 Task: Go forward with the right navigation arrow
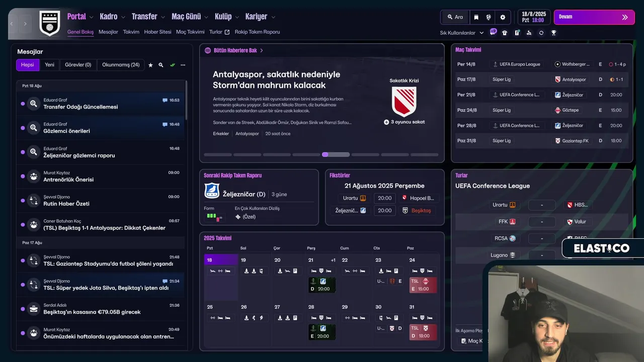[25, 24]
